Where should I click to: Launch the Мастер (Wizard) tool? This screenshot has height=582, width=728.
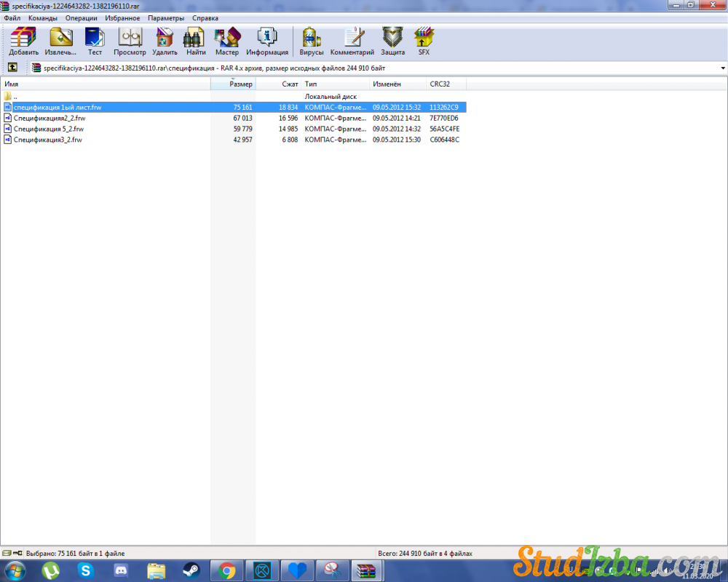(x=227, y=41)
